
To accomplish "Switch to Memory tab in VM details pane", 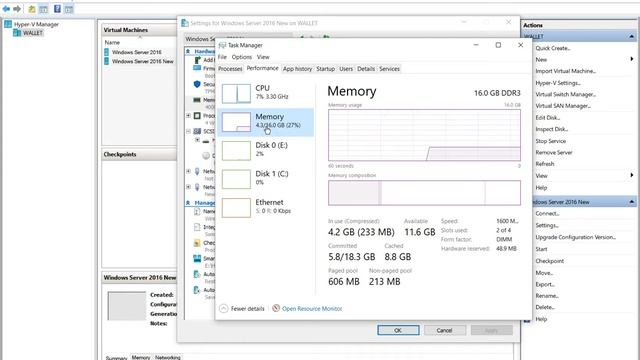I will 141,357.
